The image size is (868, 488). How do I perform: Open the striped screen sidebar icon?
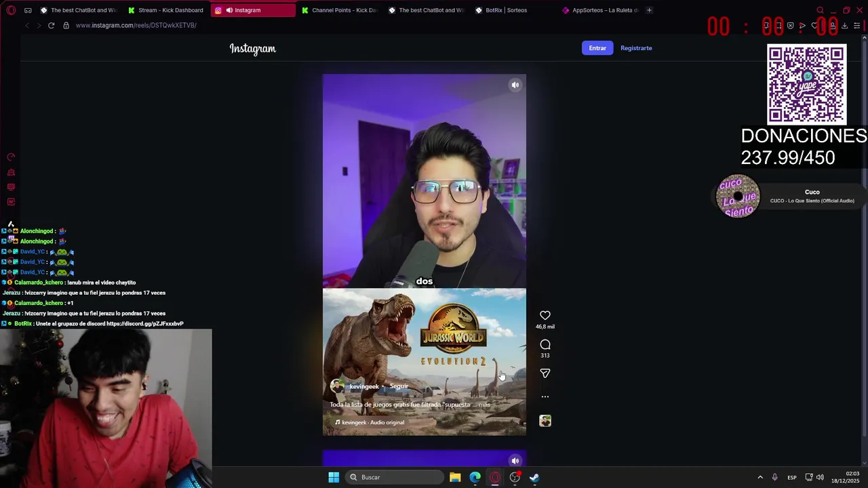pos(11,187)
